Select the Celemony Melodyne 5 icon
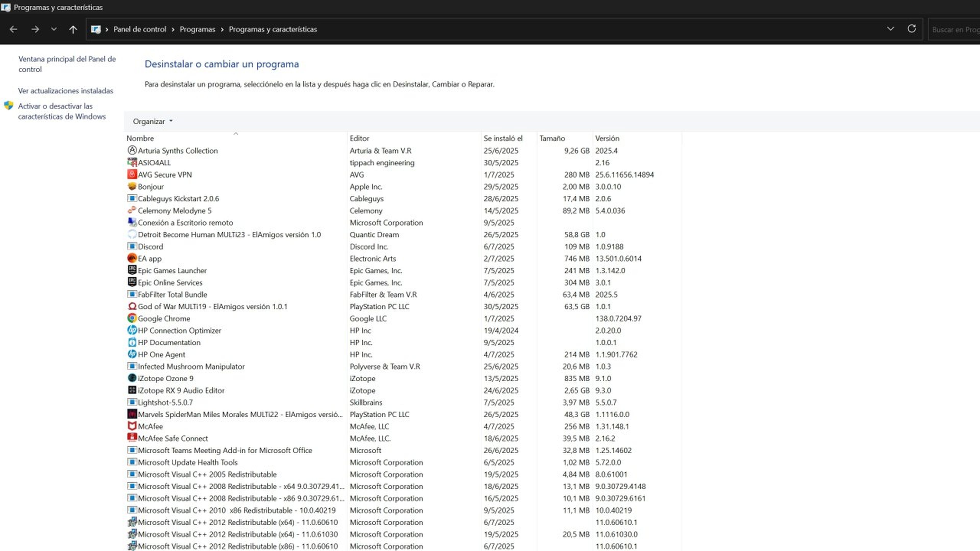This screenshot has width=980, height=551. tap(132, 210)
